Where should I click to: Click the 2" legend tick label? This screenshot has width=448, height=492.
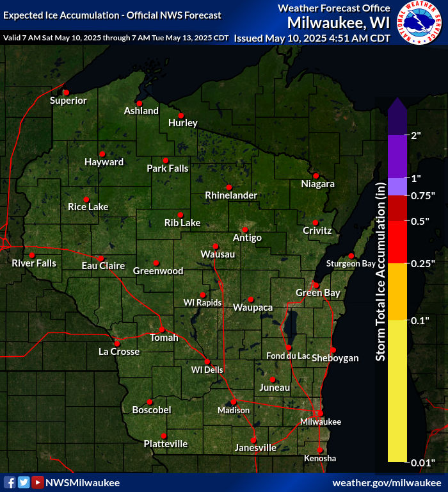pyautogui.click(x=416, y=136)
